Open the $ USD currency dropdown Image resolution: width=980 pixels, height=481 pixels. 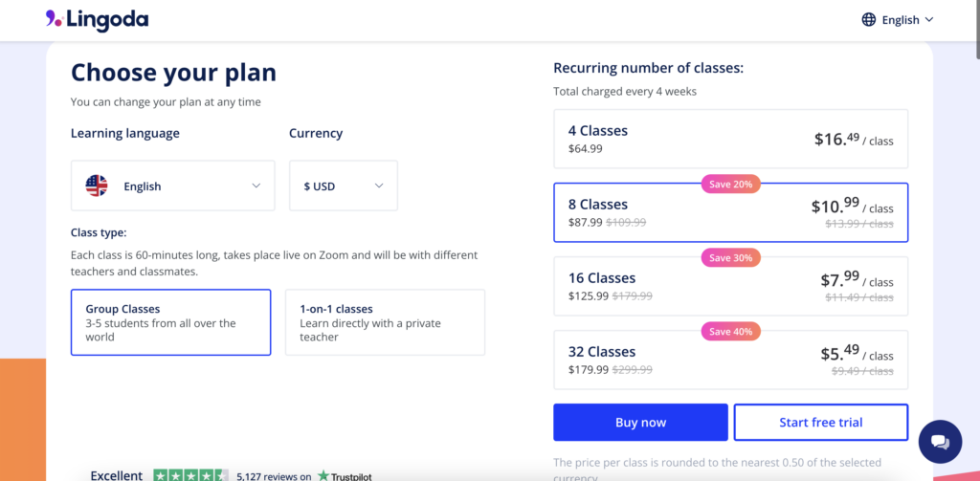tap(343, 186)
